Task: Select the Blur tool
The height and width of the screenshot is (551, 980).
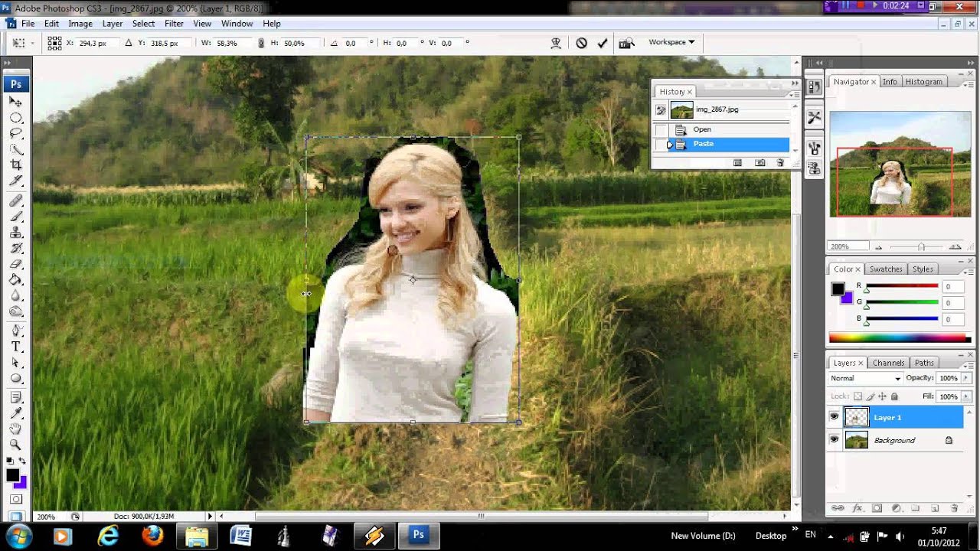Action: tap(16, 296)
